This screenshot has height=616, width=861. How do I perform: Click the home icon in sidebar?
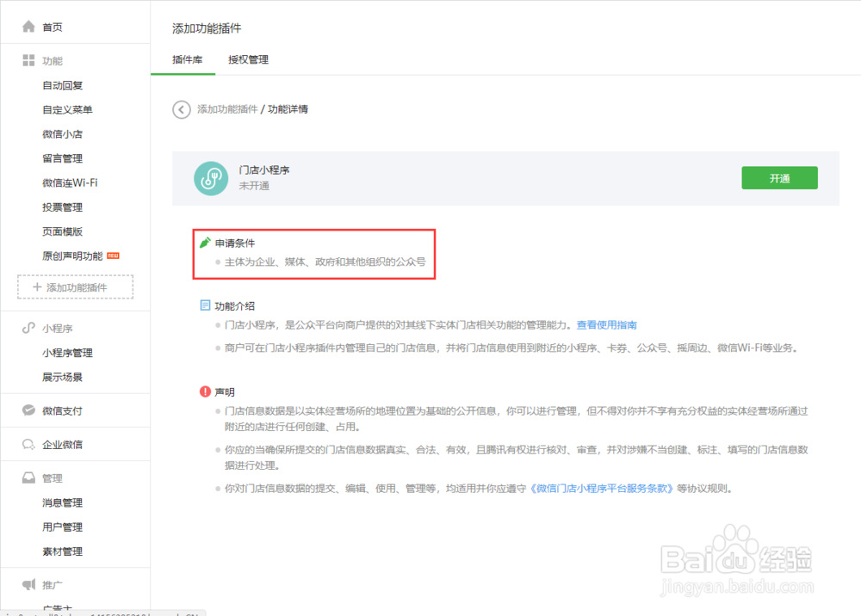click(x=28, y=27)
